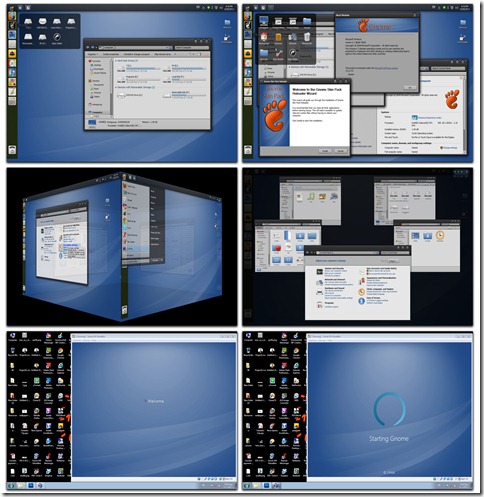Click tools icon in popup above the wizard

point(278,53)
